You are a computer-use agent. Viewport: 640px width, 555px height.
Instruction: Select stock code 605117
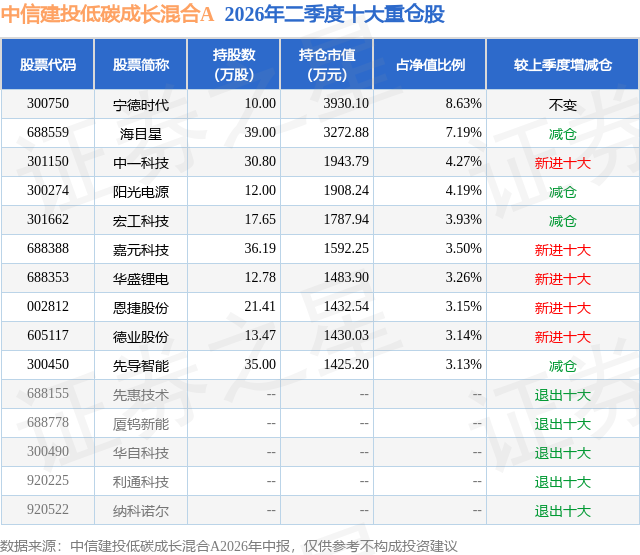pos(48,335)
